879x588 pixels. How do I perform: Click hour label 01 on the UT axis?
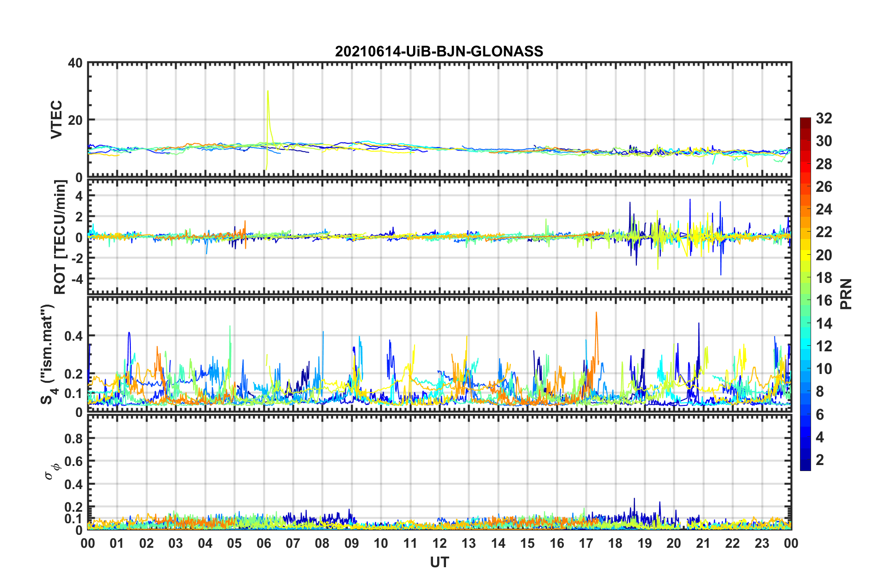coord(117,543)
